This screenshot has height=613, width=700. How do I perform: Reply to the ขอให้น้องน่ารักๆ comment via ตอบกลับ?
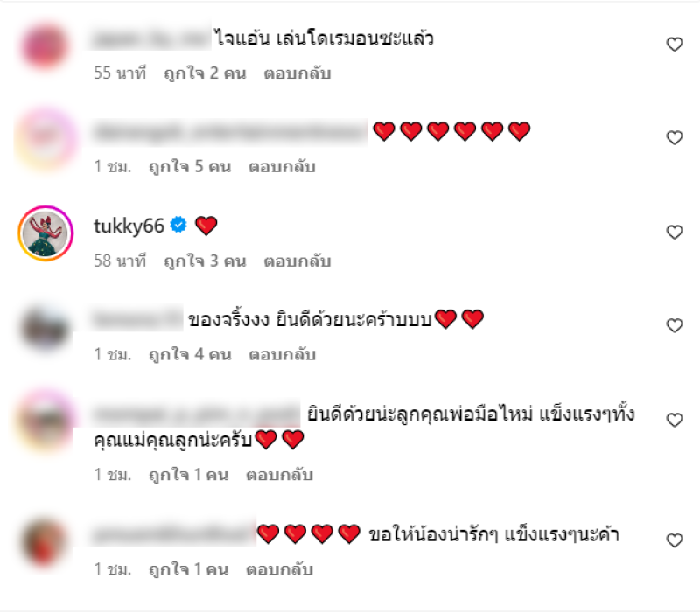click(279, 569)
